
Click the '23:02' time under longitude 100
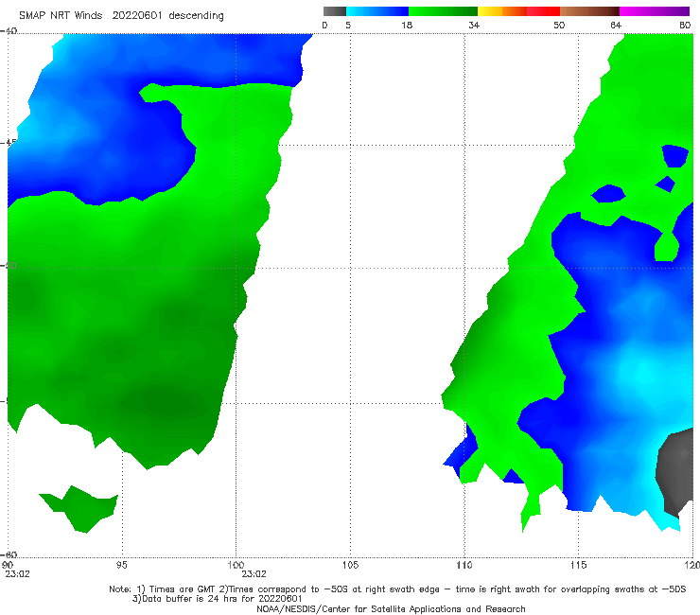254,574
